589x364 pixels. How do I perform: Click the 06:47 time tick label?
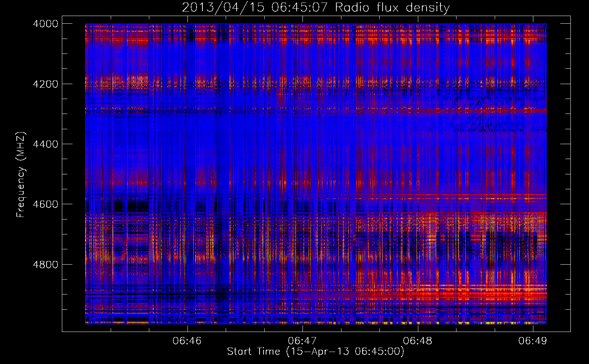(302, 341)
